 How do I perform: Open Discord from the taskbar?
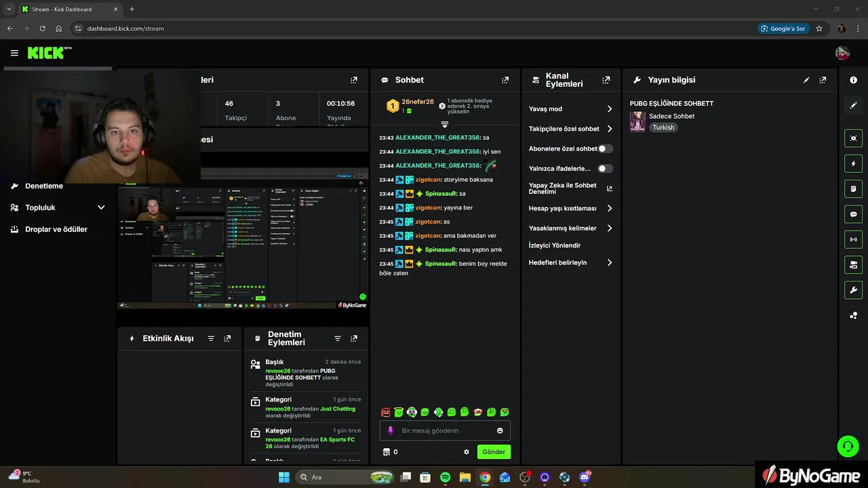coord(585,477)
